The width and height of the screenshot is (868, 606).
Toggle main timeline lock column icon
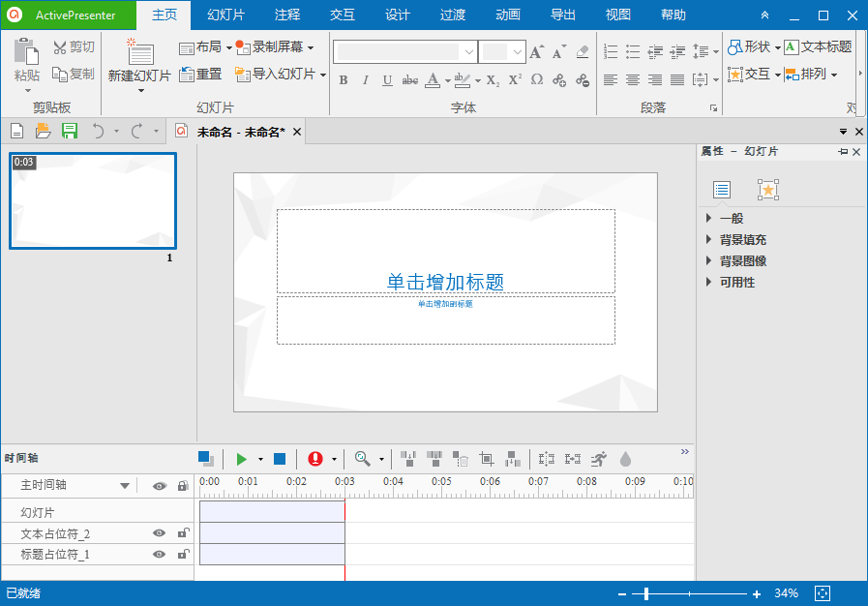click(x=183, y=486)
